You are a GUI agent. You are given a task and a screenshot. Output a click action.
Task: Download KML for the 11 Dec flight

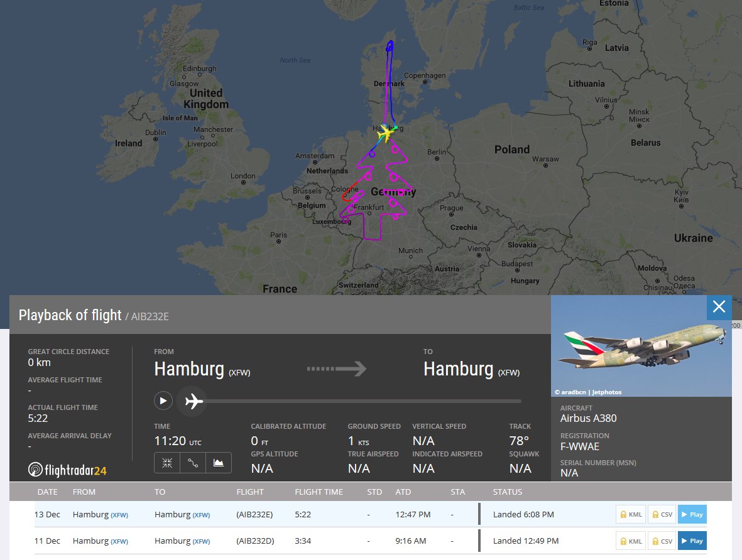coord(630,541)
